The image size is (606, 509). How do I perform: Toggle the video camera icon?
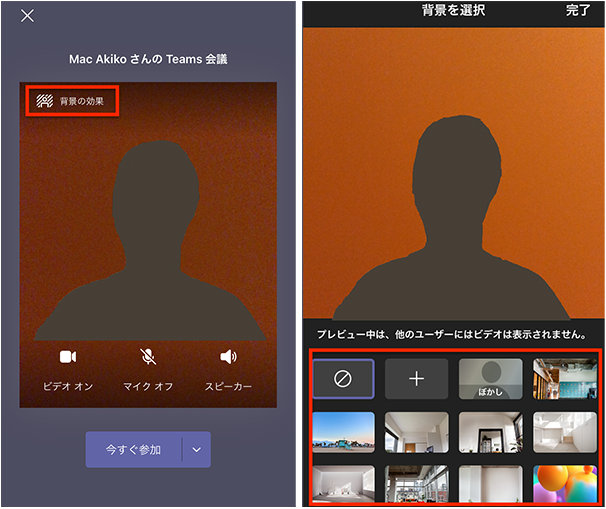(x=68, y=357)
